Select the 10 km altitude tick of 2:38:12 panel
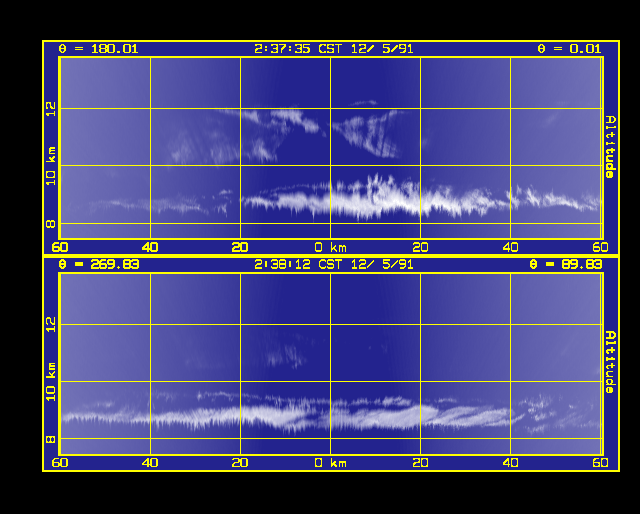640x514 pixels. 51,382
